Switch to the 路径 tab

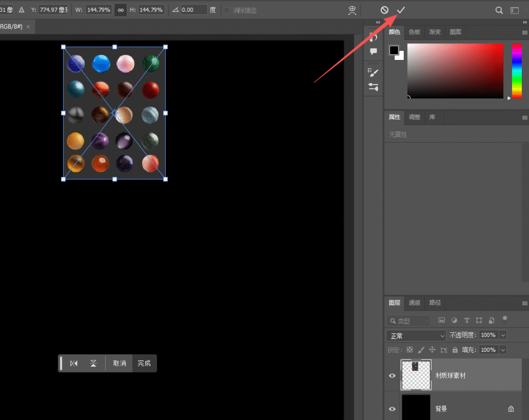[435, 303]
